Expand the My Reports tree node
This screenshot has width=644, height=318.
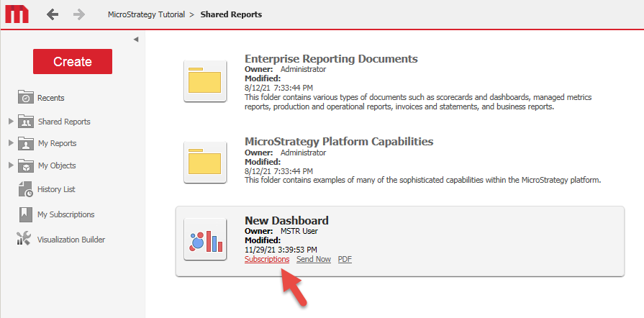point(11,143)
